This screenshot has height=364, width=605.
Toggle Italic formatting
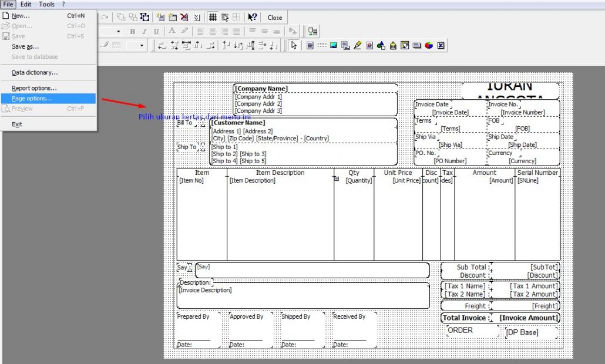point(144,31)
